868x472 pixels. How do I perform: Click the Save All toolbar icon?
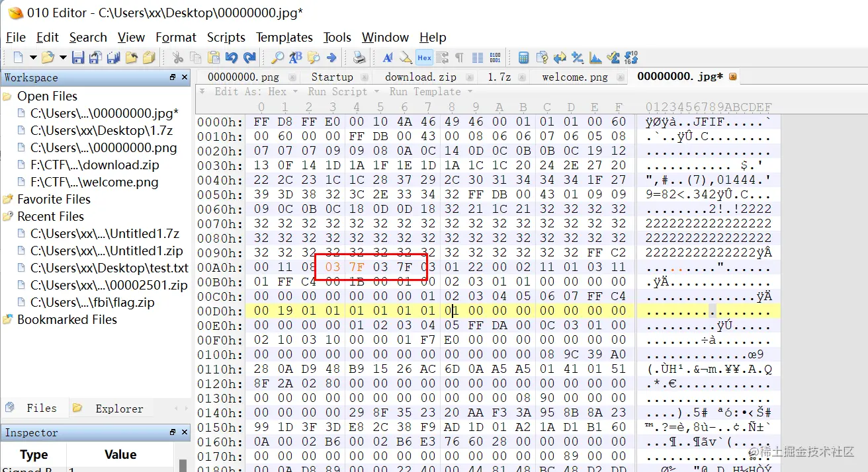(114, 58)
